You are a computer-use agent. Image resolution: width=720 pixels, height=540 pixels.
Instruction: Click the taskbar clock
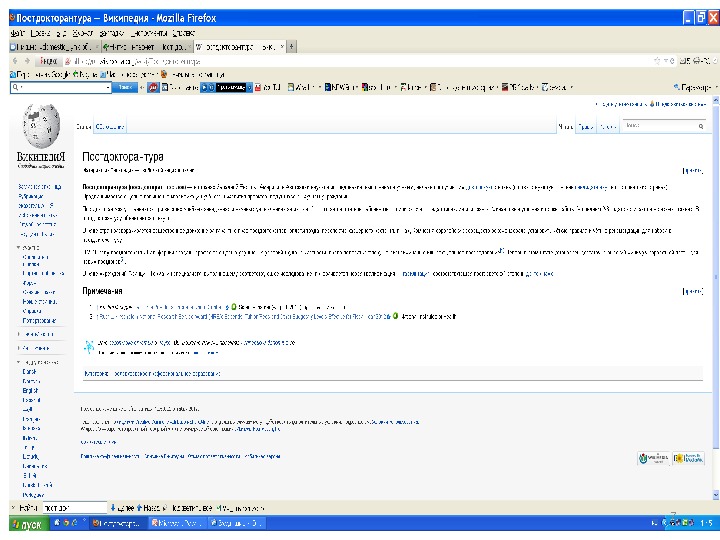point(706,523)
